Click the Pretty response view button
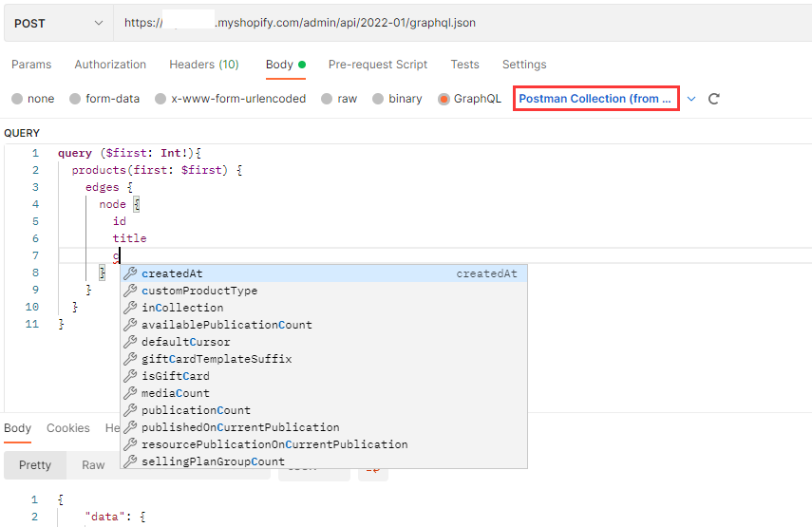The height and width of the screenshot is (527, 812). click(35, 465)
